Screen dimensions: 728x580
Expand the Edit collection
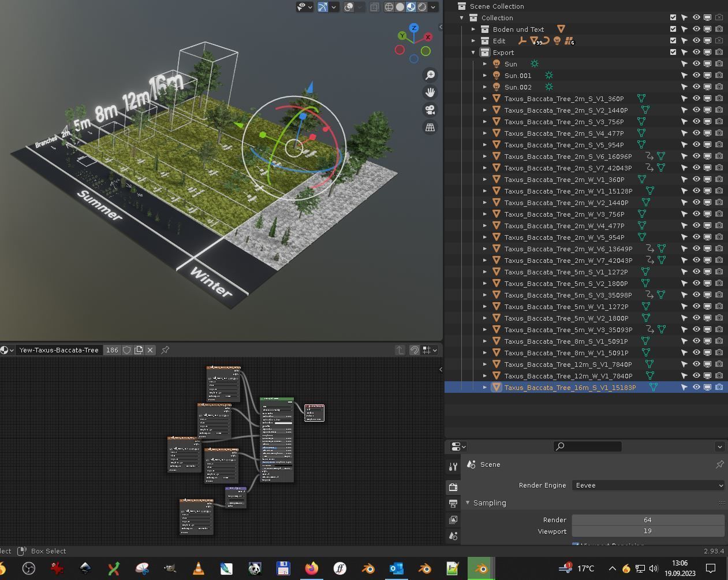point(473,40)
